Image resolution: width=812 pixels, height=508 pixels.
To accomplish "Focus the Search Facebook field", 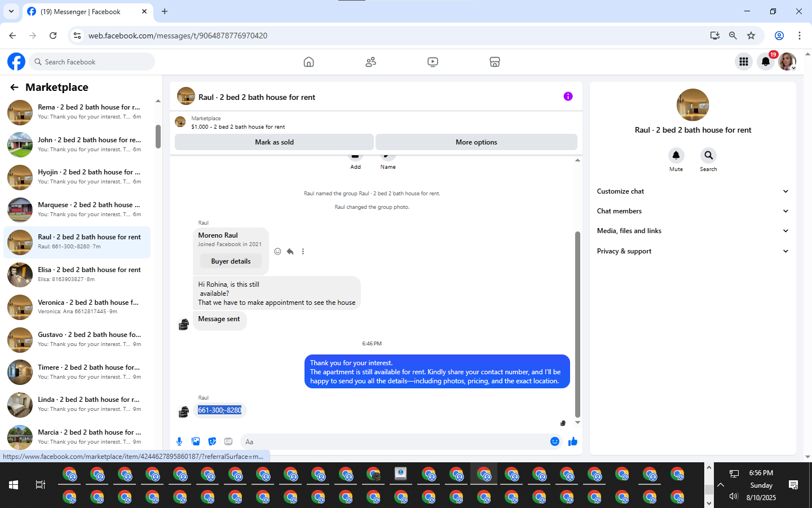I will click(91, 62).
